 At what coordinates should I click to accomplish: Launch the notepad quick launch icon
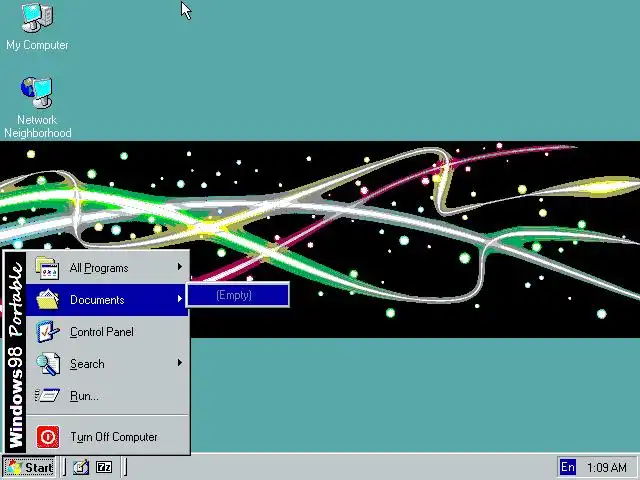tap(81, 467)
